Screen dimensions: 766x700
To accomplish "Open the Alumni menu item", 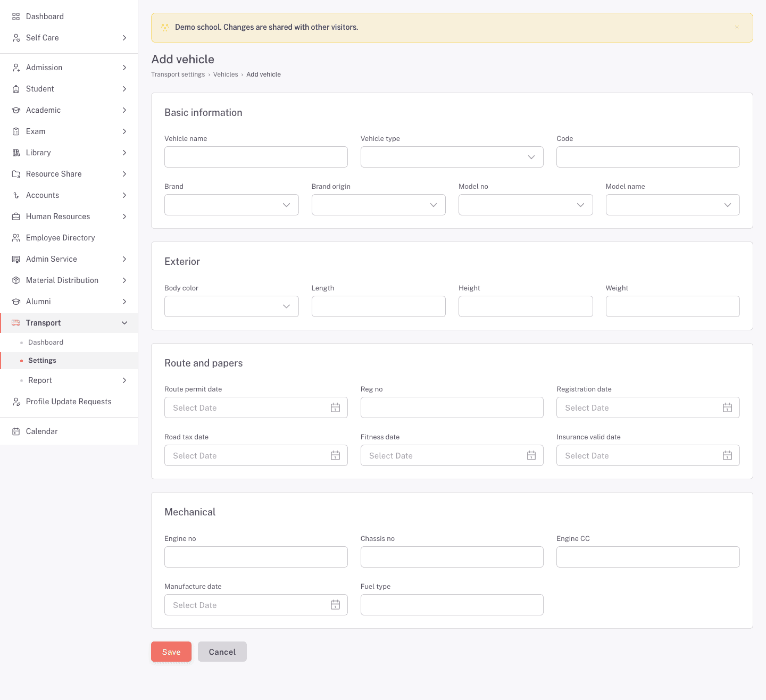I will pos(69,302).
